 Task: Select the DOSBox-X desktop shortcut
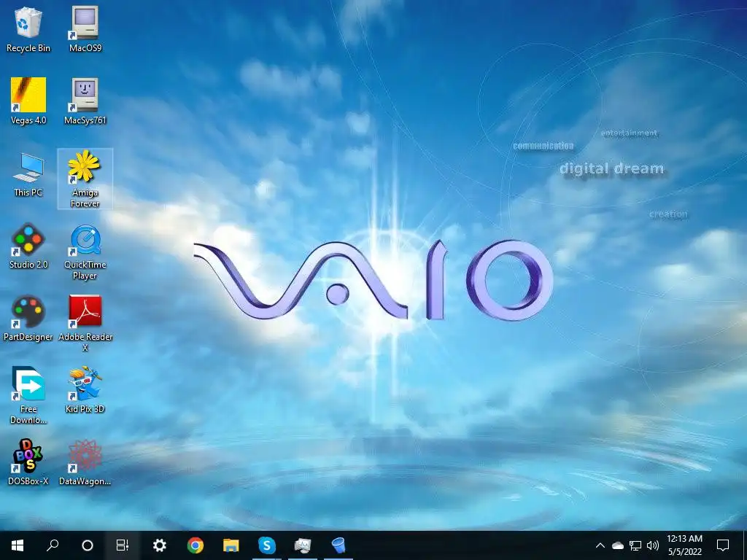coord(28,462)
